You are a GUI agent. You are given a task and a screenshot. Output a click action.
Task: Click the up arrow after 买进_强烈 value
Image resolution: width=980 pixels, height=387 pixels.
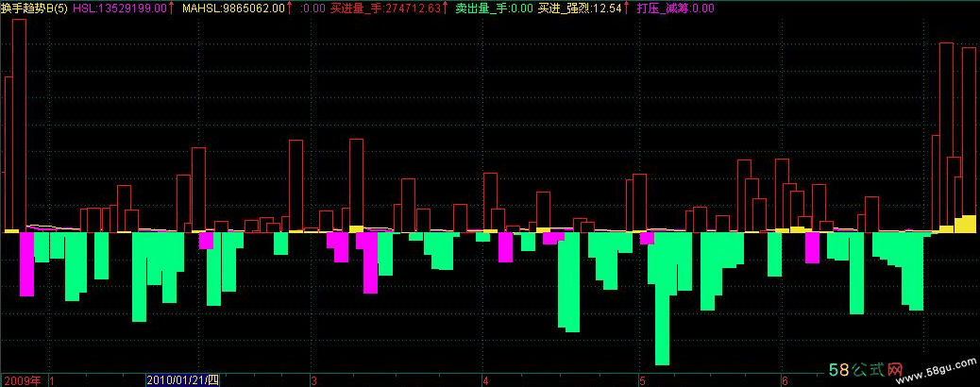click(628, 8)
